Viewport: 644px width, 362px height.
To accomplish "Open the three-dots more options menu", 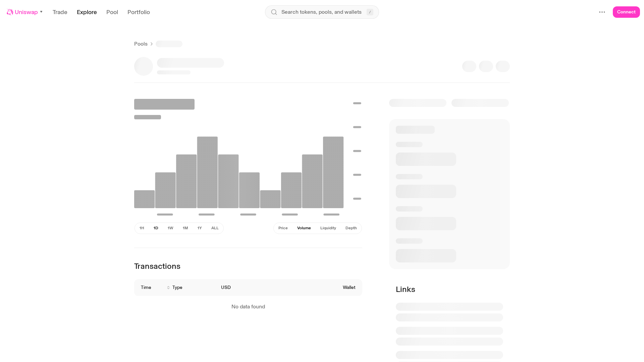I will [602, 12].
